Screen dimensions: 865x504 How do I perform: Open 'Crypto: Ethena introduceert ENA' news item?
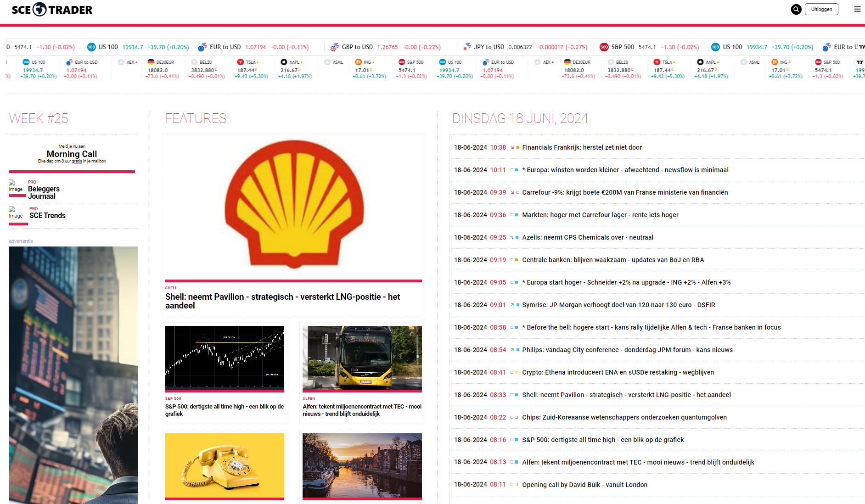(x=618, y=372)
